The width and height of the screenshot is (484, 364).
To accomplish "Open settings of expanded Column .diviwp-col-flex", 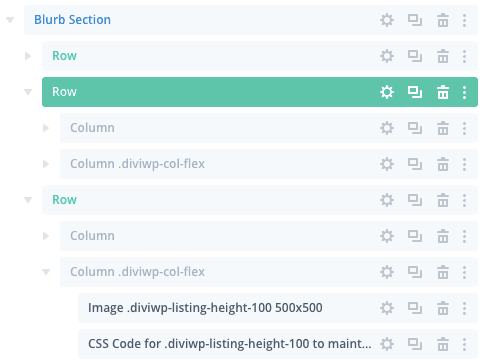I will (387, 272).
